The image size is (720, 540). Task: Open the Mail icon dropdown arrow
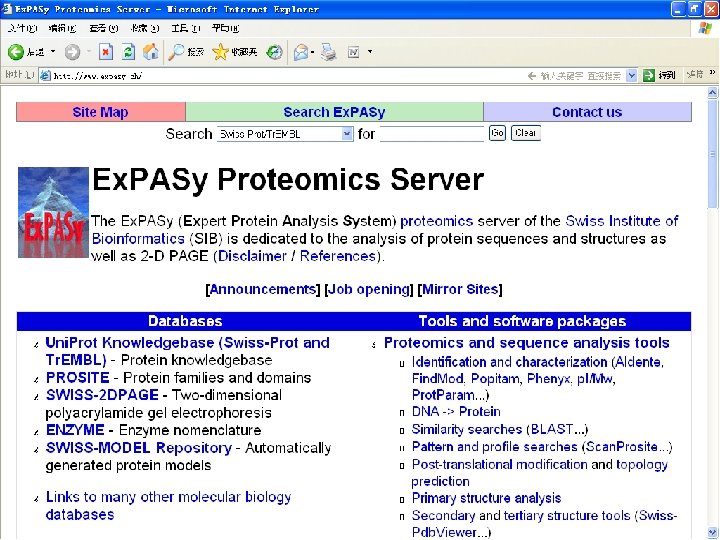[x=313, y=52]
